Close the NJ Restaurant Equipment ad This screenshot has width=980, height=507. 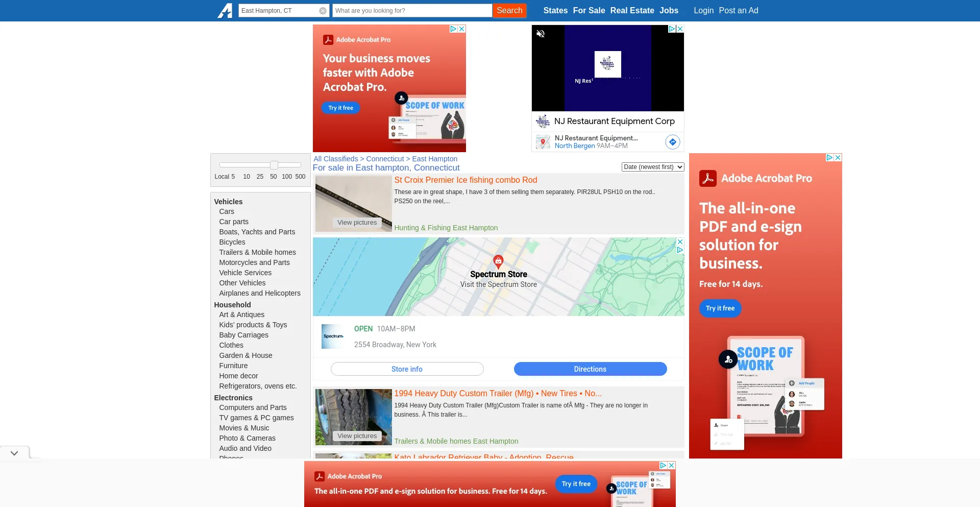(x=680, y=29)
